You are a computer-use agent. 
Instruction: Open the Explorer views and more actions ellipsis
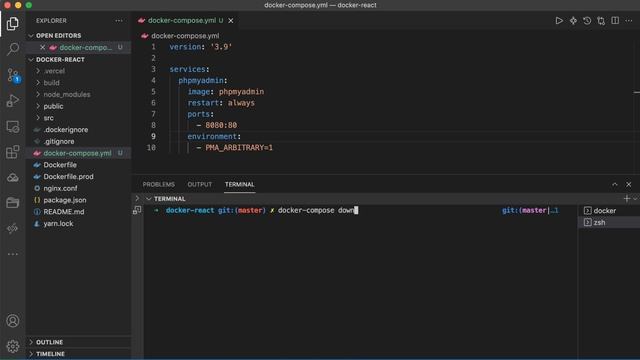[x=119, y=20]
